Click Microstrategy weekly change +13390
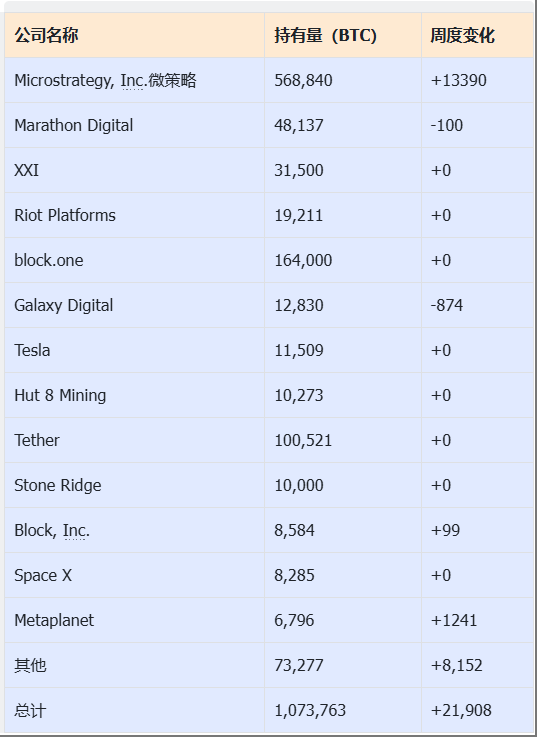Viewport: 537px width, 737px height. pos(458,80)
